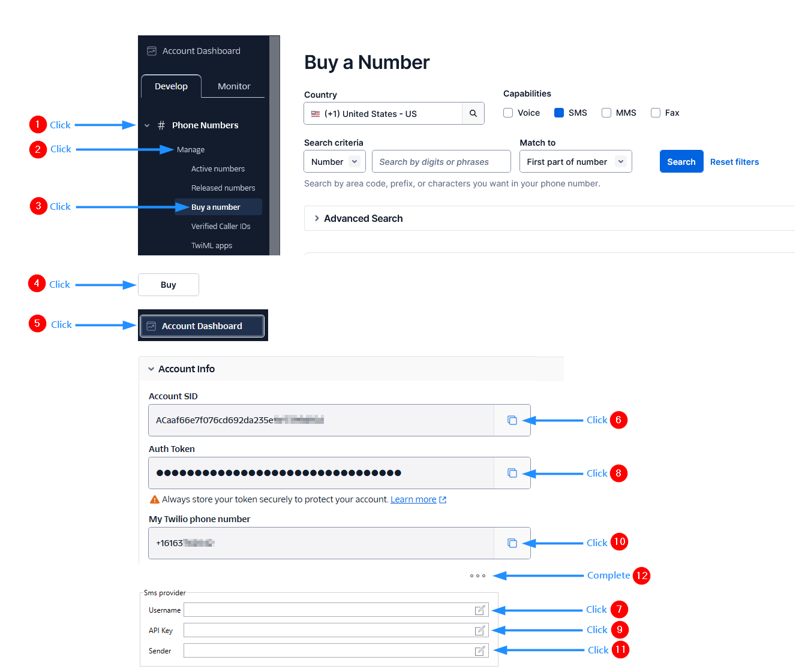Image resolution: width=802 pixels, height=672 pixels.
Task: Click edit icon in API Key field
Action: (x=480, y=631)
